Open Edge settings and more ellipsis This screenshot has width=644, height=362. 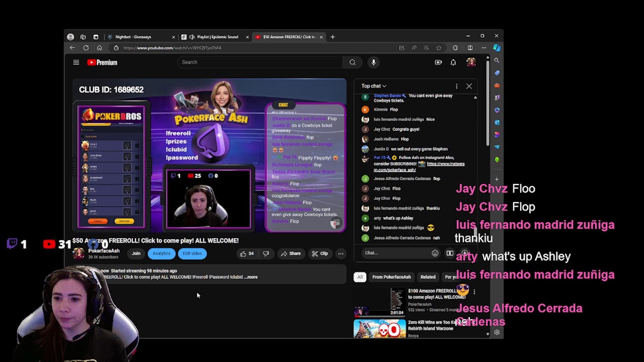coord(484,48)
